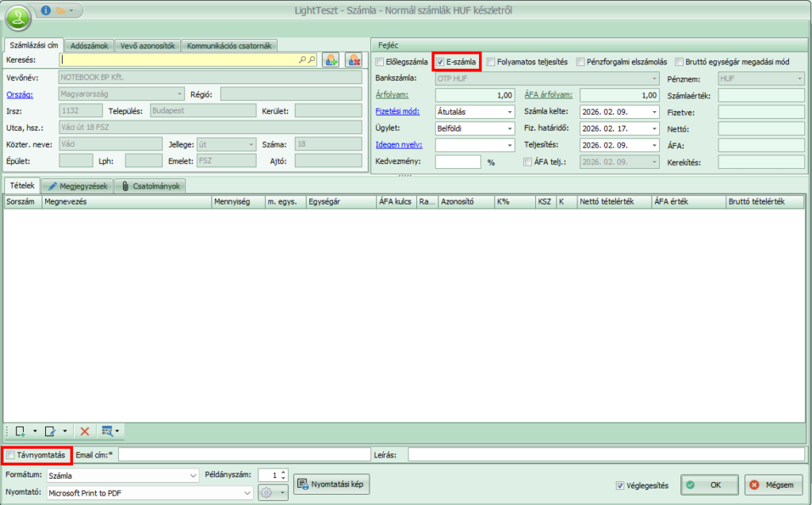Uncheck the E-számla checkbox
The width and height of the screenshot is (812, 505).
(x=440, y=61)
